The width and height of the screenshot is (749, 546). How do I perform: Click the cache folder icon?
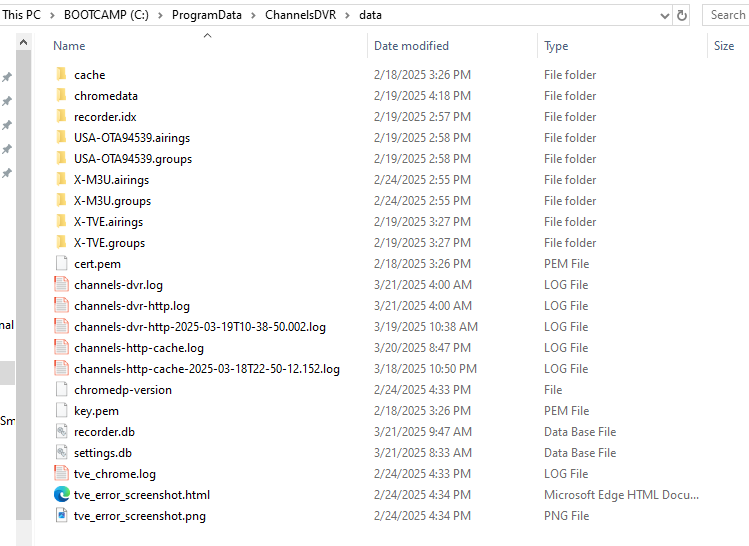pyautogui.click(x=61, y=75)
